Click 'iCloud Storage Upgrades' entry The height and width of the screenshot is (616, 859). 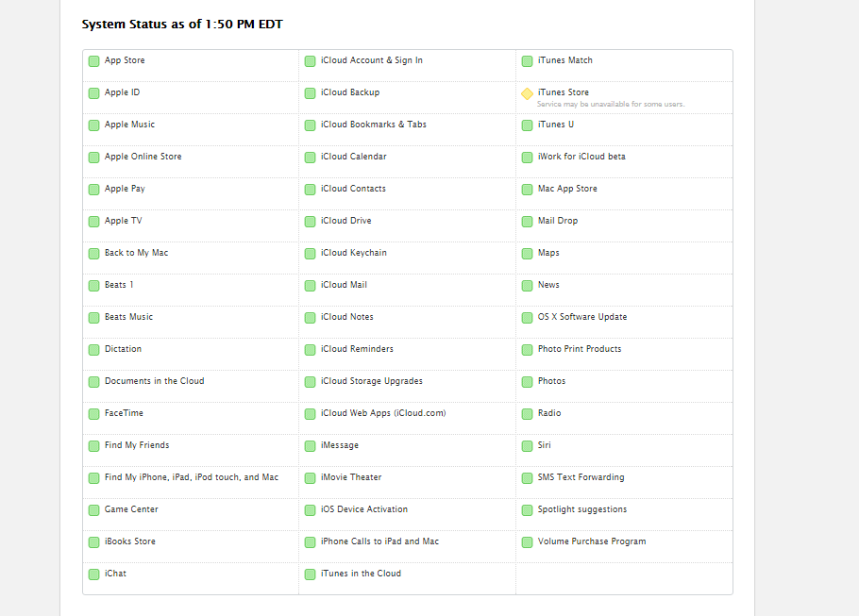click(x=372, y=381)
